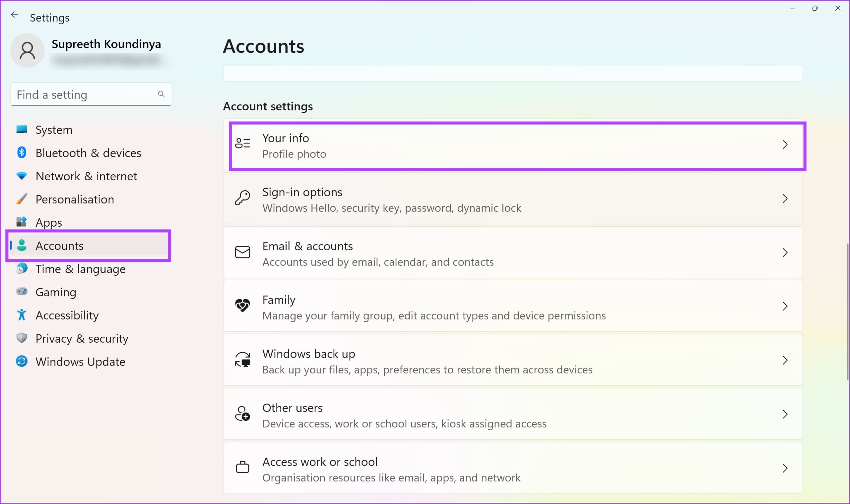The image size is (850, 504).
Task: Click the Windows back up icon
Action: [x=243, y=360]
